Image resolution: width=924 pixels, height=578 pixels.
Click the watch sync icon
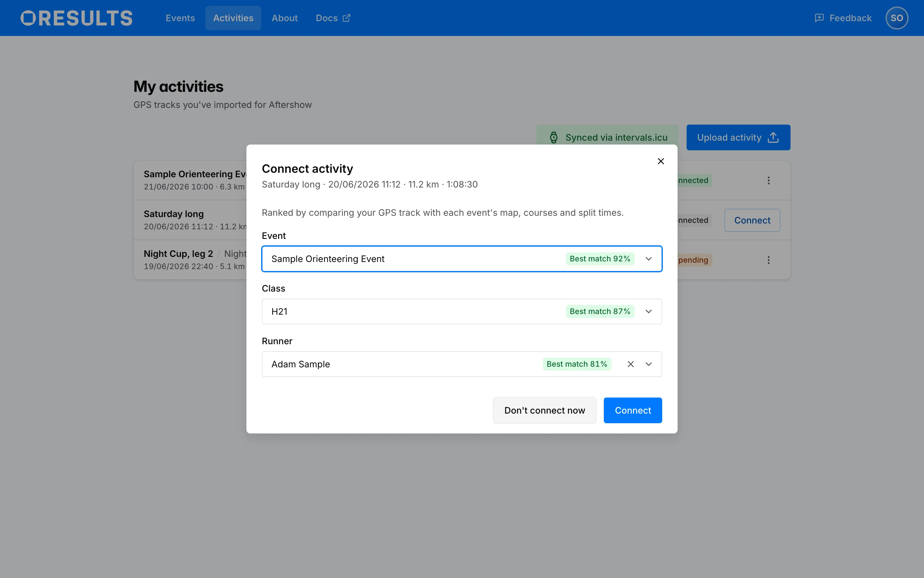click(x=553, y=138)
